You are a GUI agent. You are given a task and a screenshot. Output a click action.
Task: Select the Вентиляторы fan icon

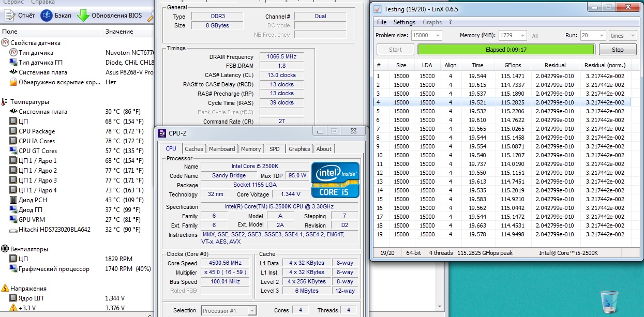(x=5, y=249)
